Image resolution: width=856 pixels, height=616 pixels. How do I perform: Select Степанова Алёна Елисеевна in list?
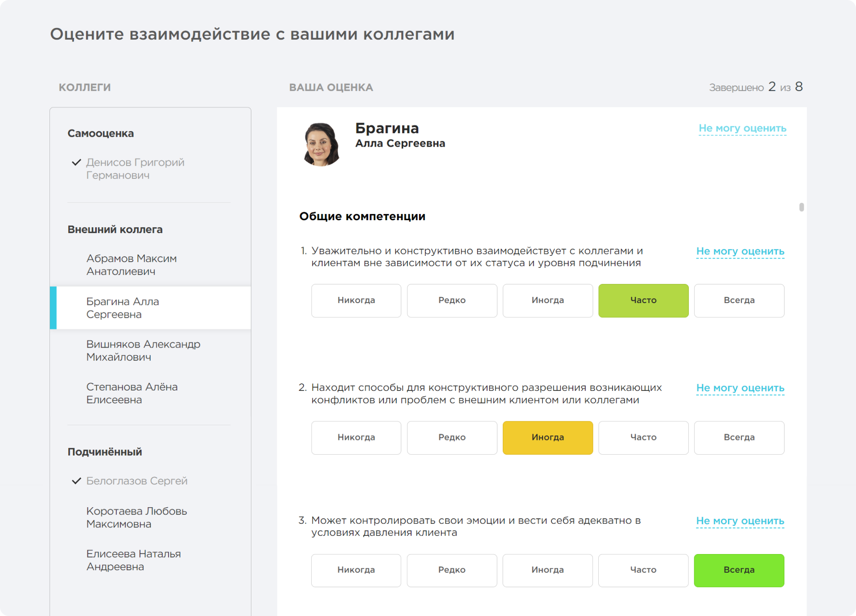coord(132,393)
